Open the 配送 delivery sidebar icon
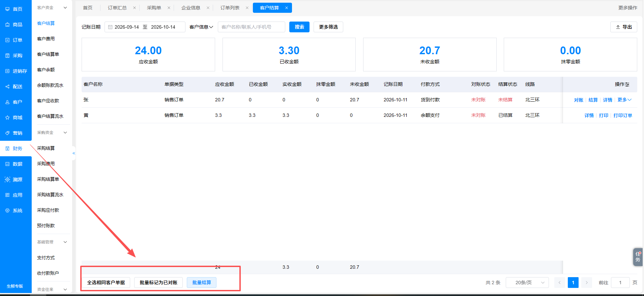 7,87
